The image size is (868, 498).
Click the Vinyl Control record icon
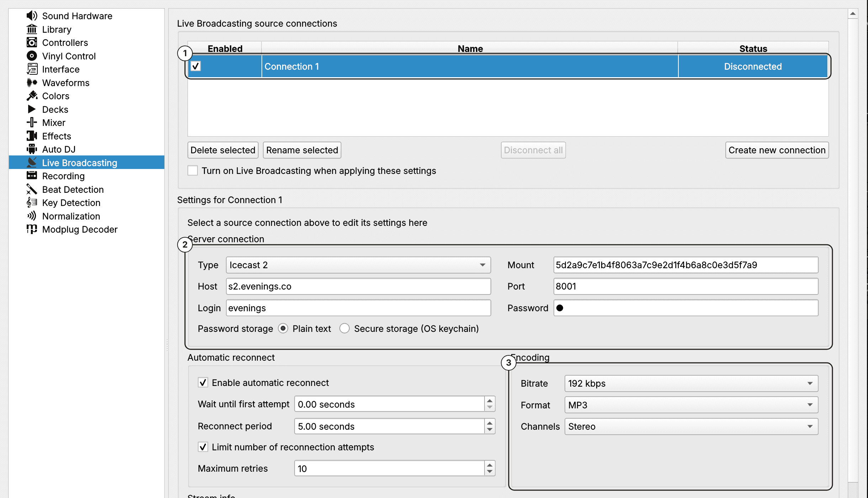pos(32,56)
